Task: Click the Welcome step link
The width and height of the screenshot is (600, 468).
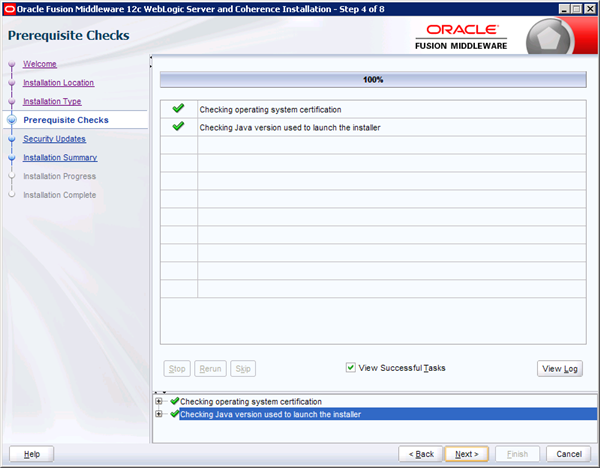Action: coord(40,64)
